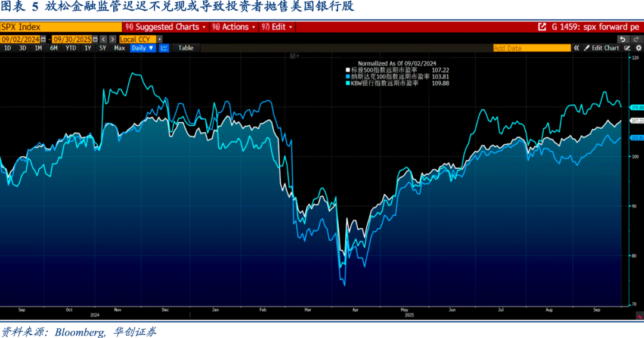Change the Daily periodicity dropdown
The width and height of the screenshot is (644, 338).
[x=143, y=48]
